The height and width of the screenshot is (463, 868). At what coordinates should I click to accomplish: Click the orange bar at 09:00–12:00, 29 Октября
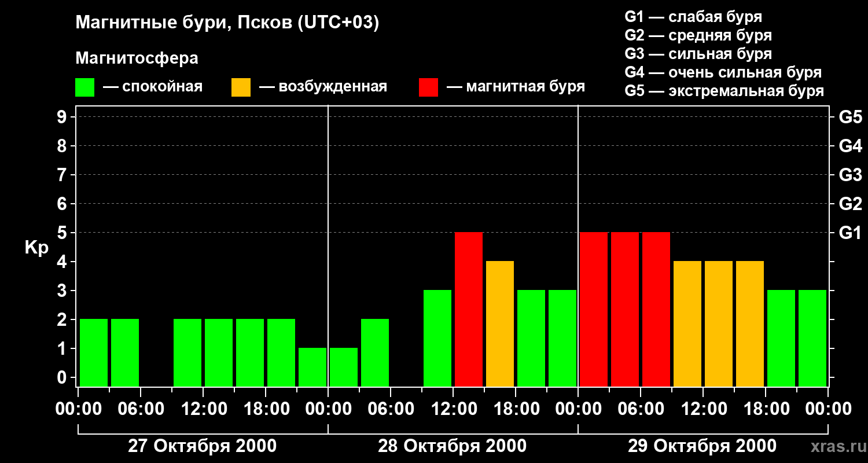[687, 324]
